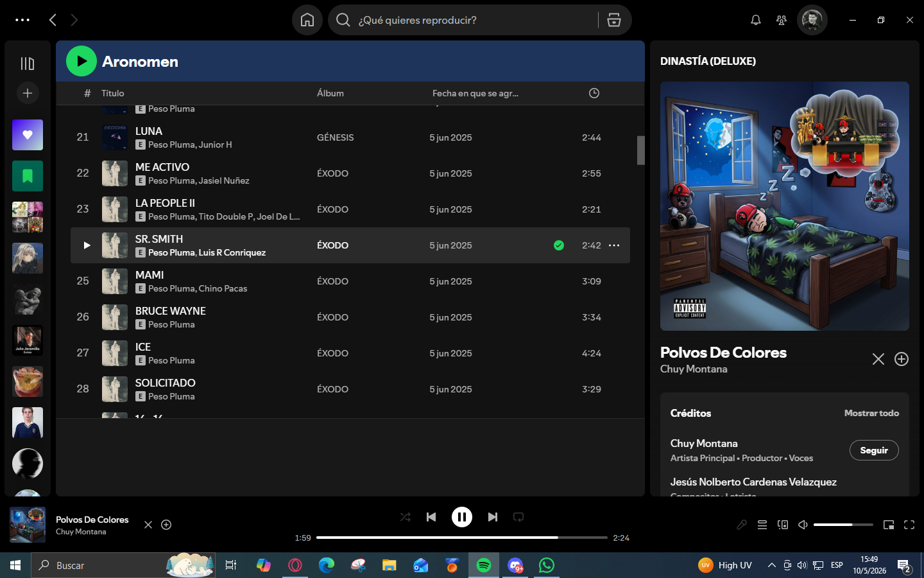Open the Browse icon in the search bar
Viewport: 924px width, 578px height.
point(614,20)
